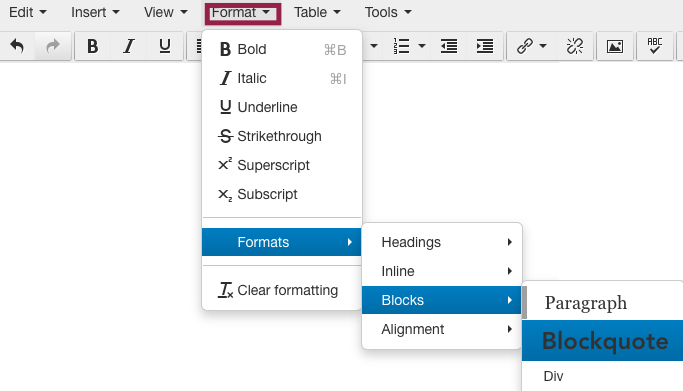Open the View menu
The height and width of the screenshot is (391, 683).
click(x=166, y=12)
